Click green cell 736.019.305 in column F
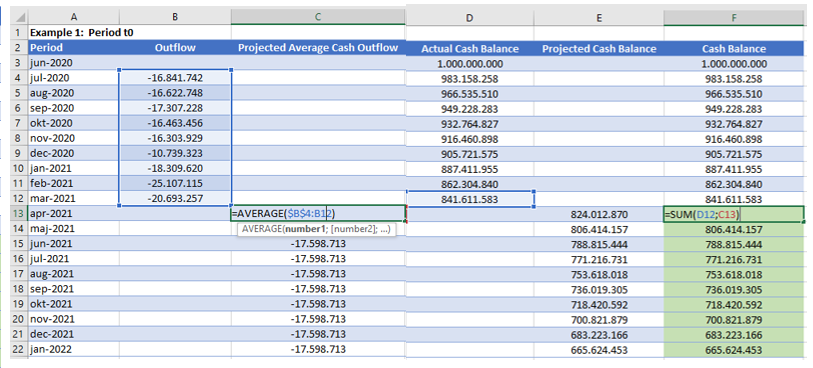813x368 pixels. point(734,289)
